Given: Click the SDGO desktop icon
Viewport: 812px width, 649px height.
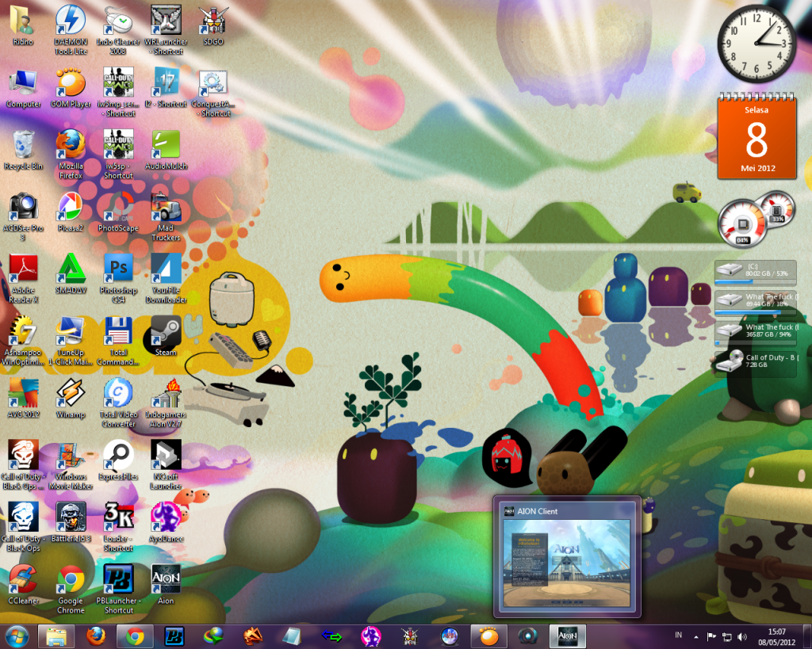Looking at the screenshot, I should point(213,25).
